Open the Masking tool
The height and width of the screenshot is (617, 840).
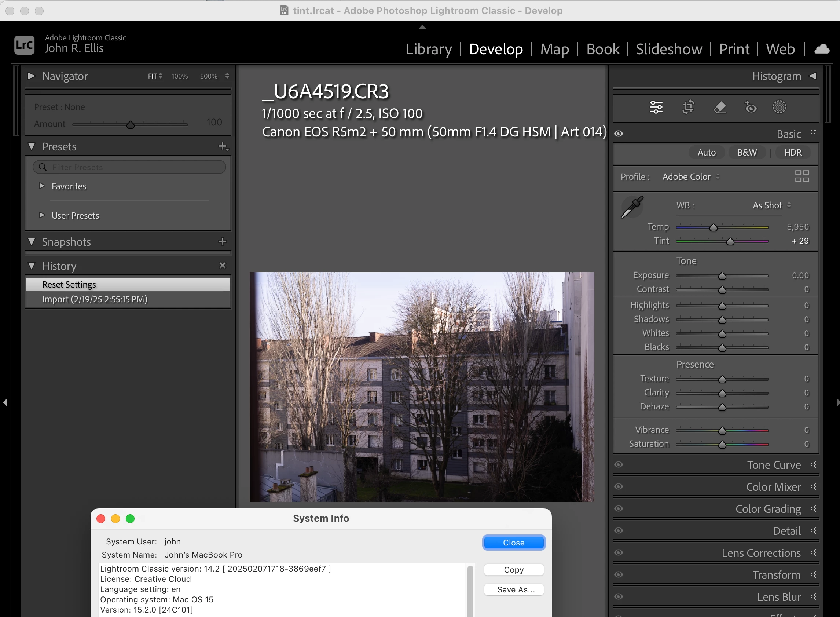[x=779, y=107]
